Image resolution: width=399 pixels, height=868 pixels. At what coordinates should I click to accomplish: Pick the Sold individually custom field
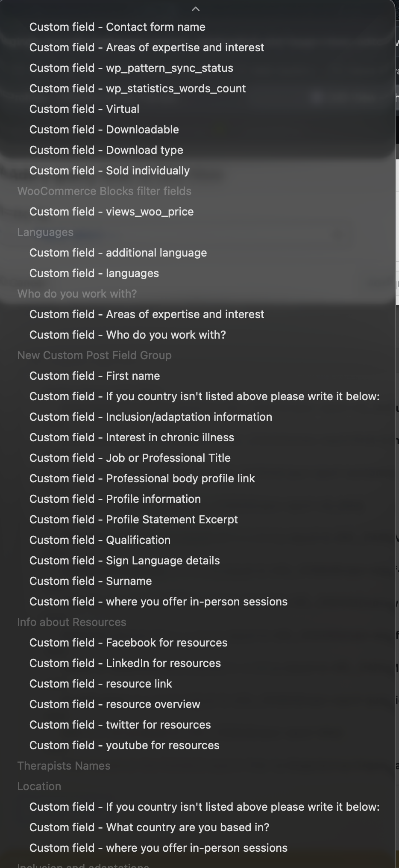click(109, 171)
